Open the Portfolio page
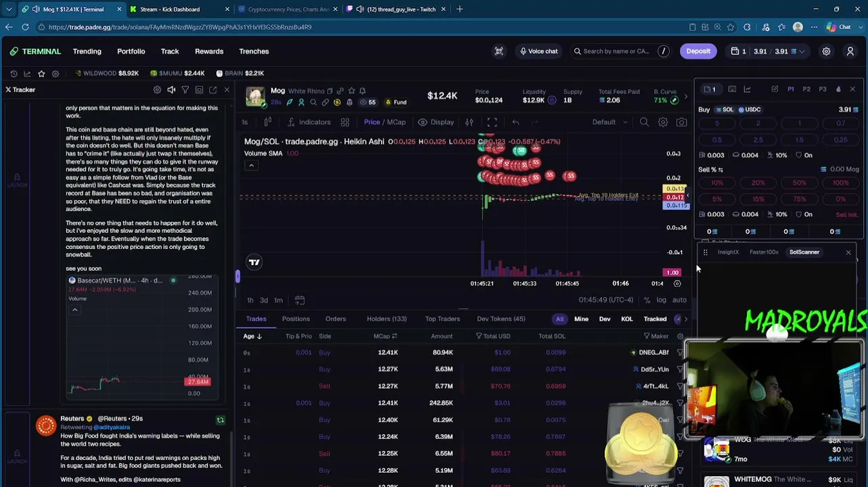Viewport: 868px width, 487px height. click(x=131, y=51)
